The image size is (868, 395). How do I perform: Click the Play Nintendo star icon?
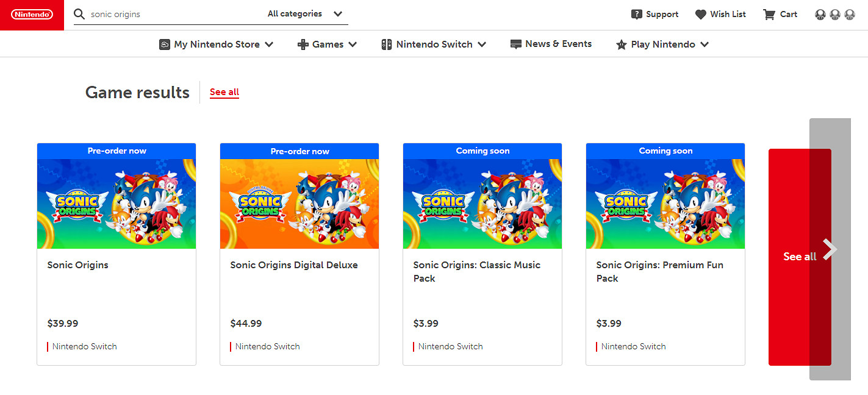point(622,44)
